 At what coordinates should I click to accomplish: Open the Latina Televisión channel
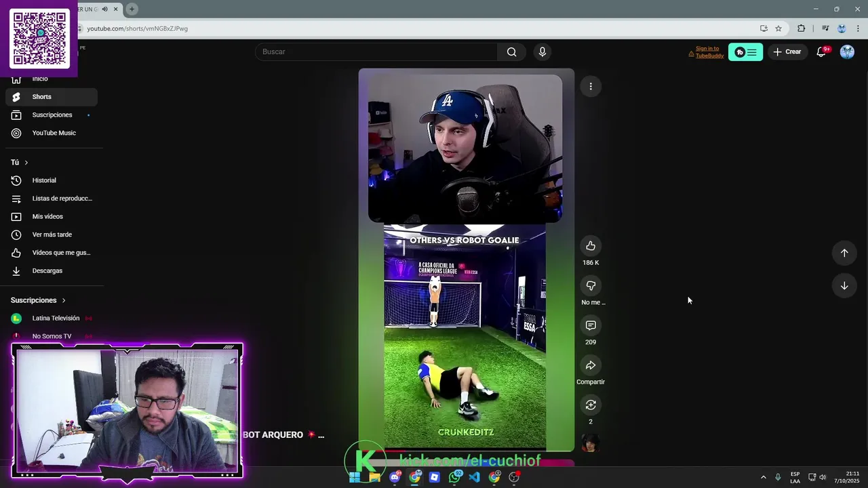(52, 318)
